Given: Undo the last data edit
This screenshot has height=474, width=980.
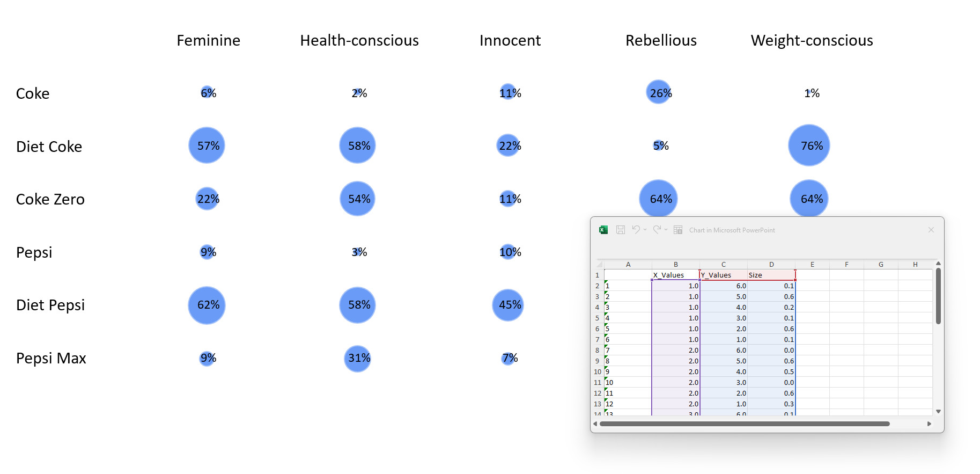Looking at the screenshot, I should pyautogui.click(x=636, y=230).
